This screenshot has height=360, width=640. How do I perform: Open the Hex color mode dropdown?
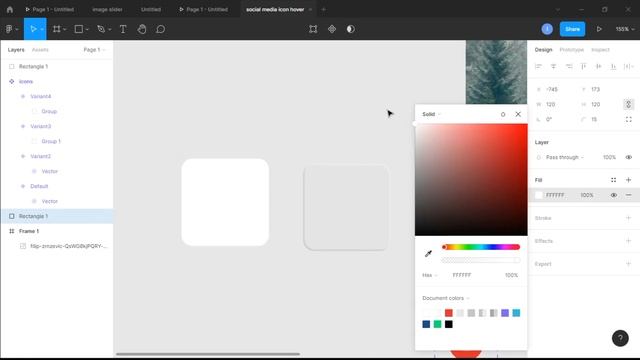(x=430, y=275)
